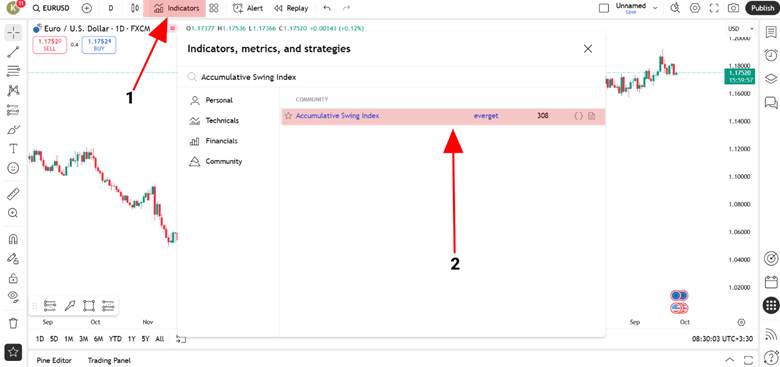Click the indicator search input field
The width and height of the screenshot is (780, 367).
tap(391, 77)
